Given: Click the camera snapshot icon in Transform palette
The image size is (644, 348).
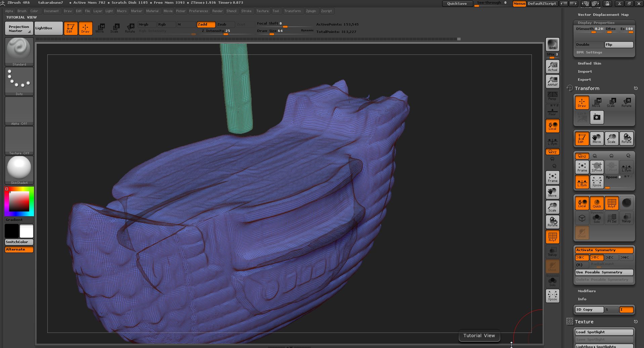Looking at the screenshot, I should [x=597, y=117].
